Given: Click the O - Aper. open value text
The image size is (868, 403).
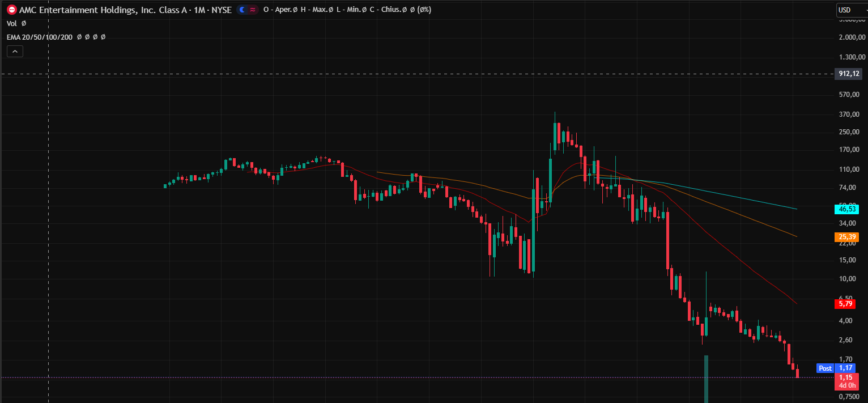Looking at the screenshot, I should tap(280, 10).
